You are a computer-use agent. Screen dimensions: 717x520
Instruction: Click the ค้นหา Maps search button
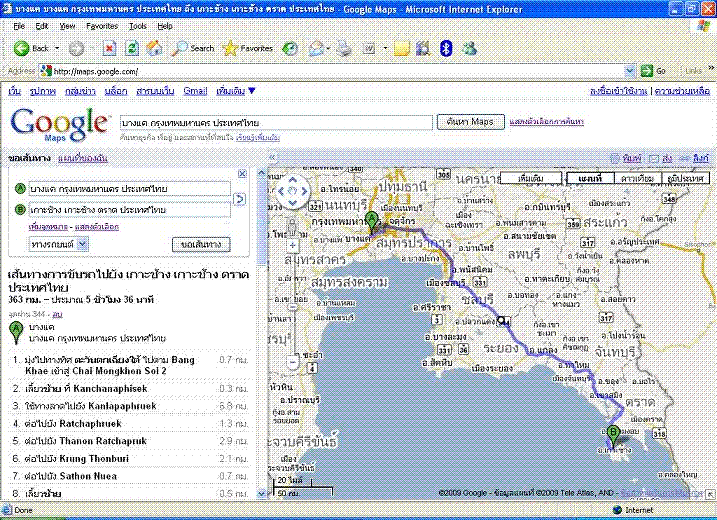[x=470, y=121]
